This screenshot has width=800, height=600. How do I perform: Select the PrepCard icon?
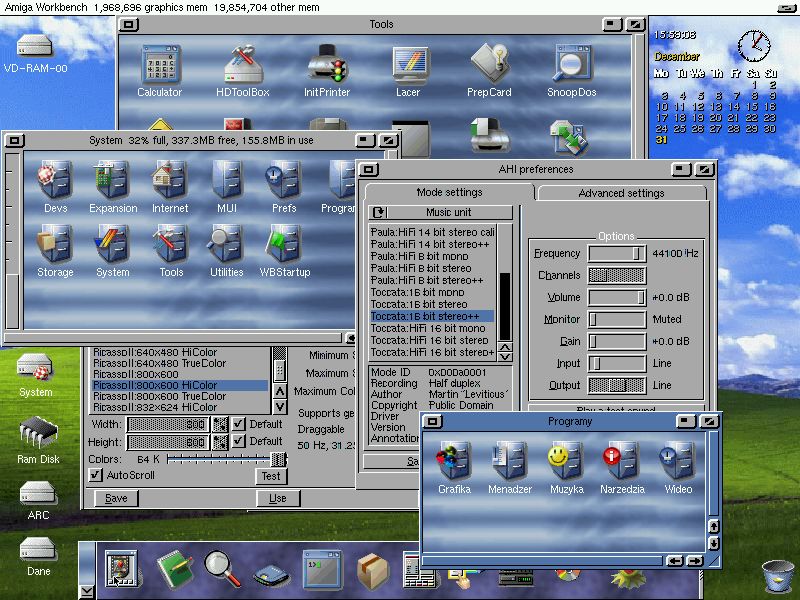click(490, 65)
